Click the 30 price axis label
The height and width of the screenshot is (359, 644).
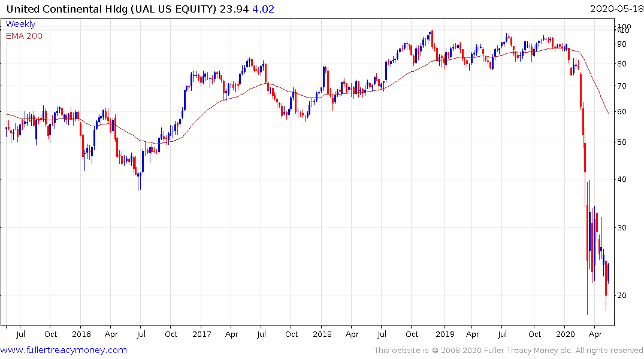621,227
